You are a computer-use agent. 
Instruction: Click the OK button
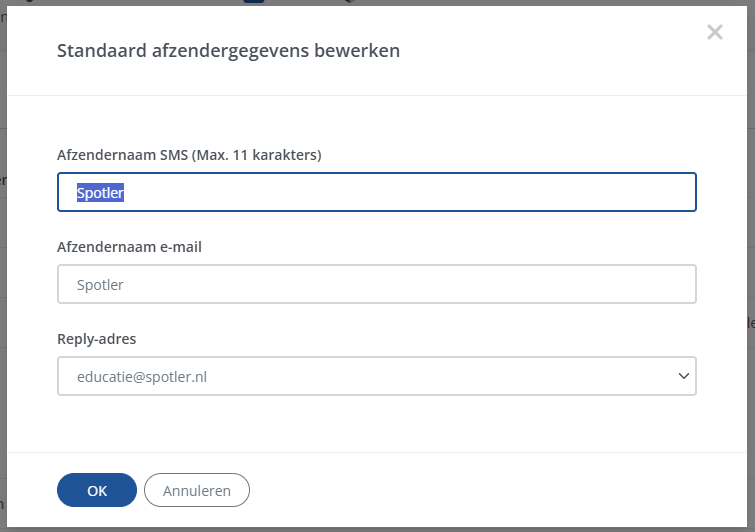point(97,490)
